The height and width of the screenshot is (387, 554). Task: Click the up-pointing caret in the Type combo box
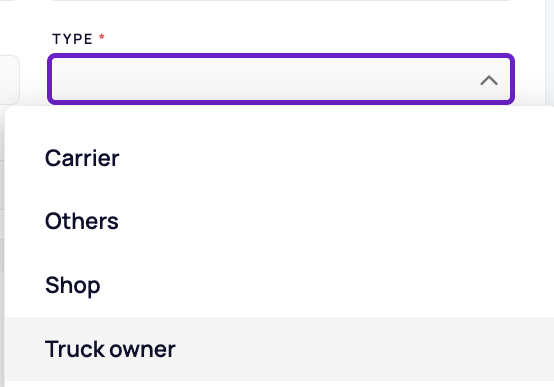pos(489,80)
